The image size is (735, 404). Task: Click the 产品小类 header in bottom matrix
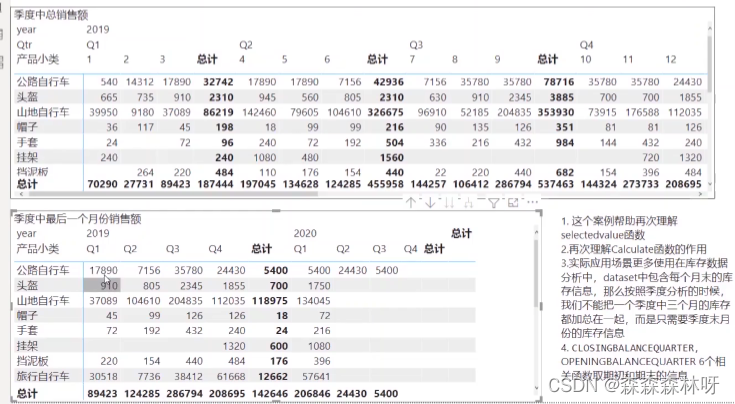[x=38, y=248]
